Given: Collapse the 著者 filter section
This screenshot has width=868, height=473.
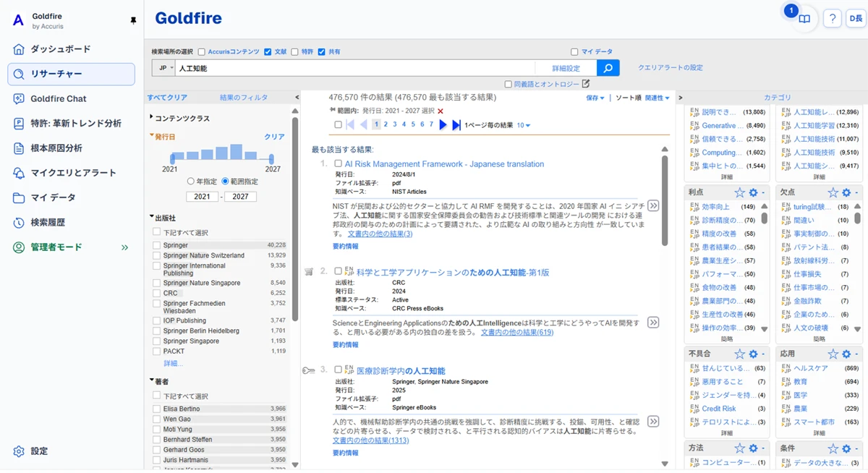Looking at the screenshot, I should coord(159,381).
